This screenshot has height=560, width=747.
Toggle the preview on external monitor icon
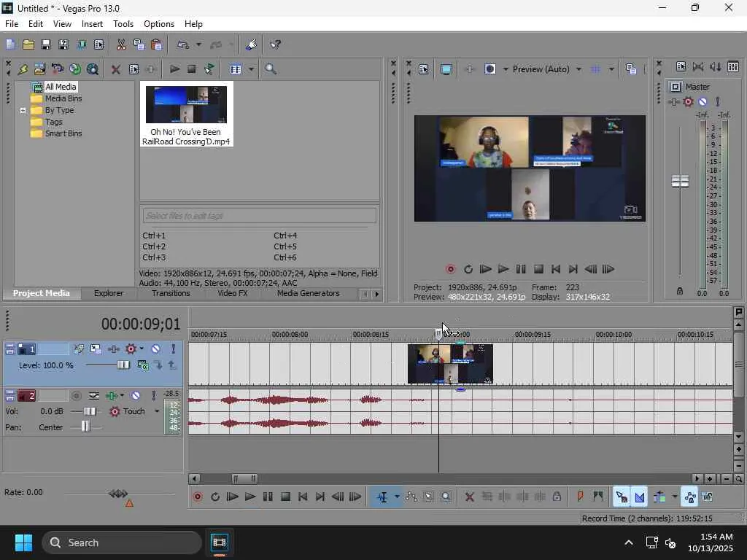click(x=446, y=69)
